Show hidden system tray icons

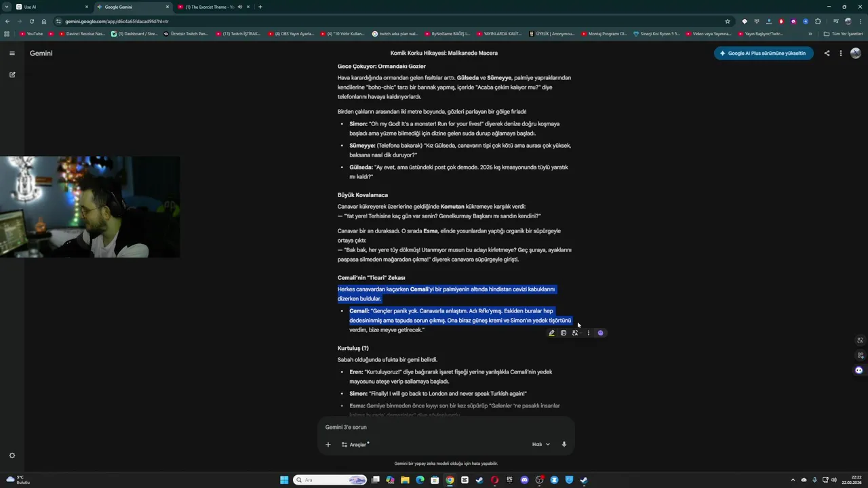793,480
